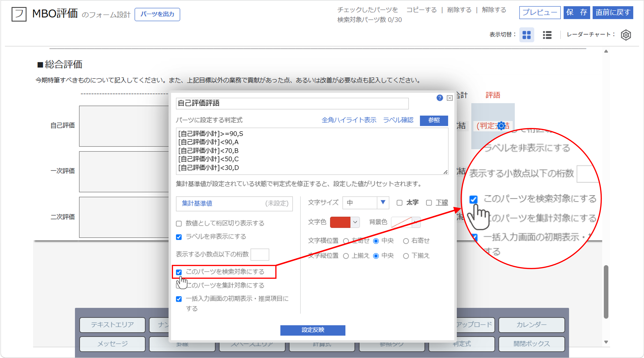Click 解除する link

494,10
